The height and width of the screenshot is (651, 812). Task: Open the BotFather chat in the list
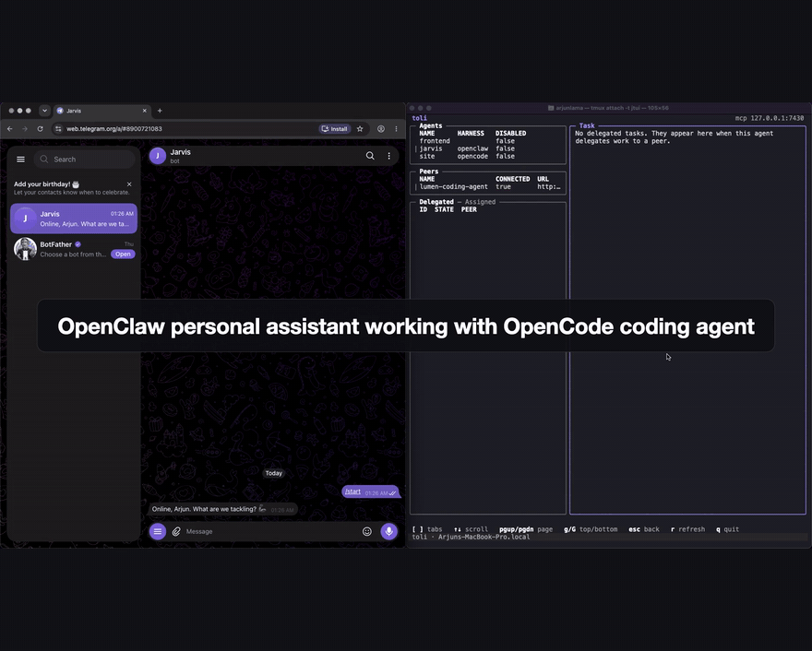point(74,249)
